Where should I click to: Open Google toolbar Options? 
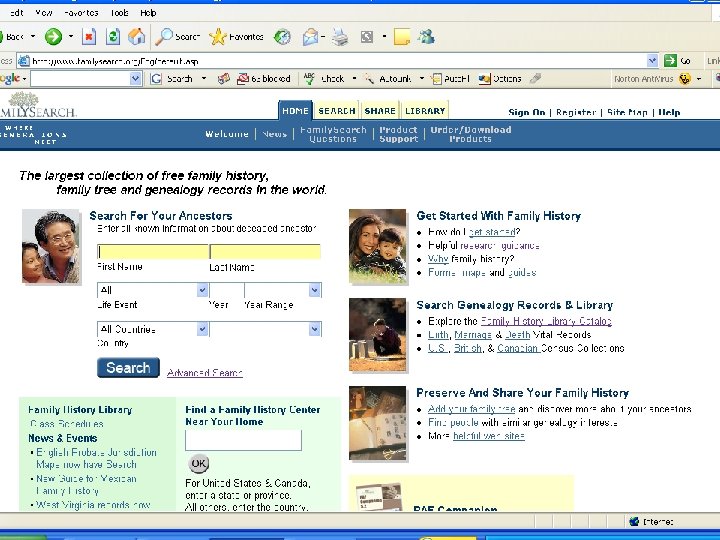(x=500, y=79)
